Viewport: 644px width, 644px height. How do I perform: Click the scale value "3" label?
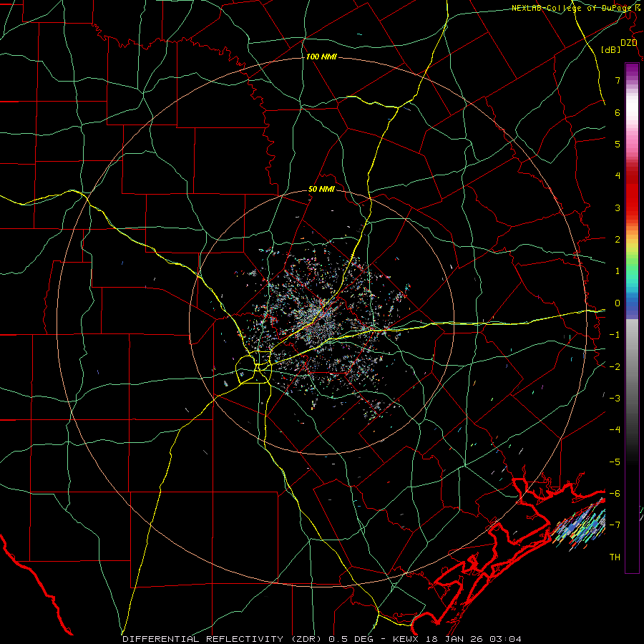click(618, 208)
